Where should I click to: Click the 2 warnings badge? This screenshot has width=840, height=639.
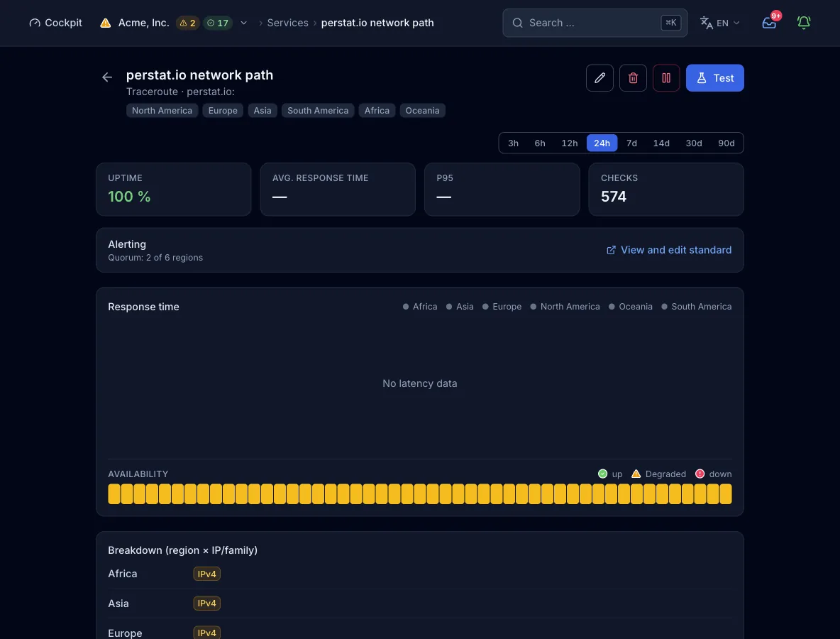click(187, 23)
